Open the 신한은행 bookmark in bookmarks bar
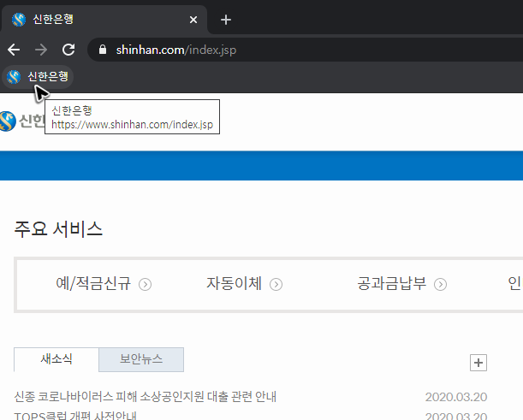The height and width of the screenshot is (420, 523). [x=38, y=77]
